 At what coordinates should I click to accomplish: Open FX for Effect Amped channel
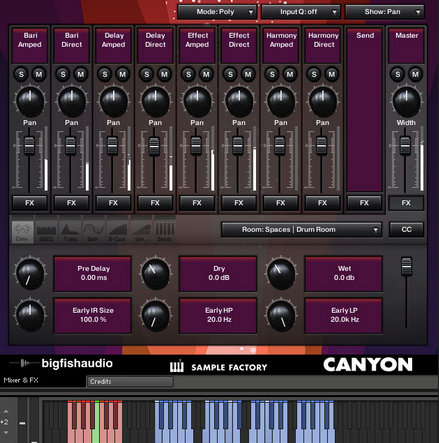(x=197, y=203)
